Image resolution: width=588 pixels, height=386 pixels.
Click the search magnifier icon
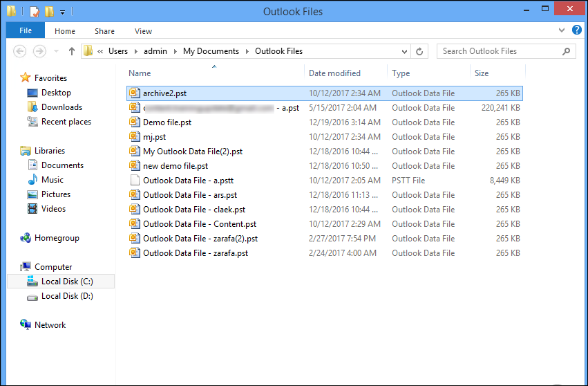point(567,51)
